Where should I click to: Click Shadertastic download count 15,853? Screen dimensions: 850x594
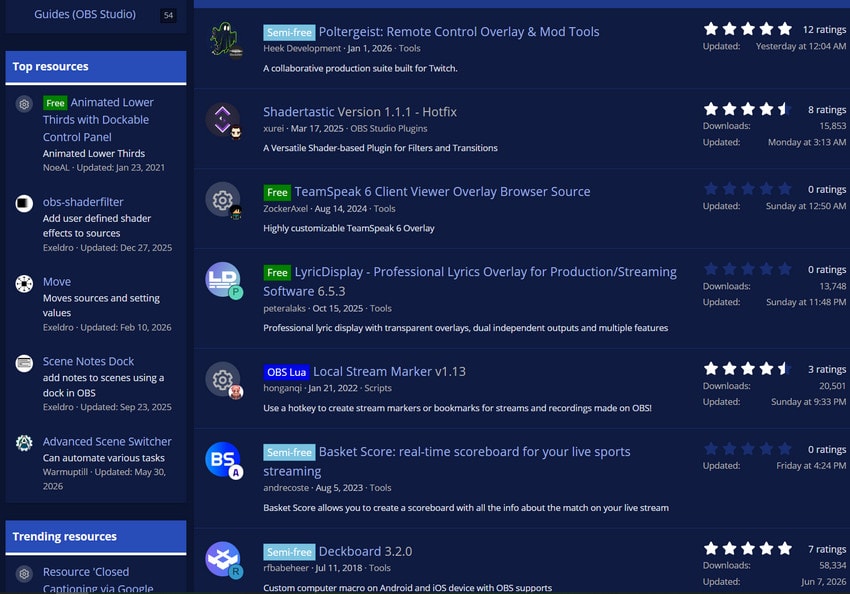coord(832,126)
